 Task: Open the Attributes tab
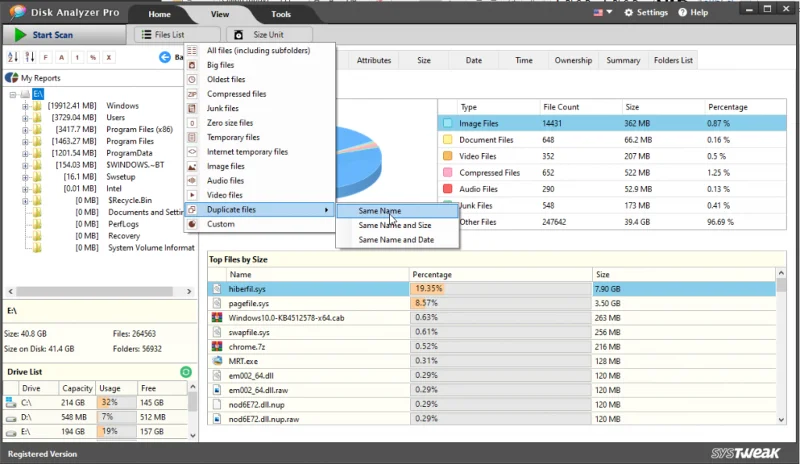[374, 60]
